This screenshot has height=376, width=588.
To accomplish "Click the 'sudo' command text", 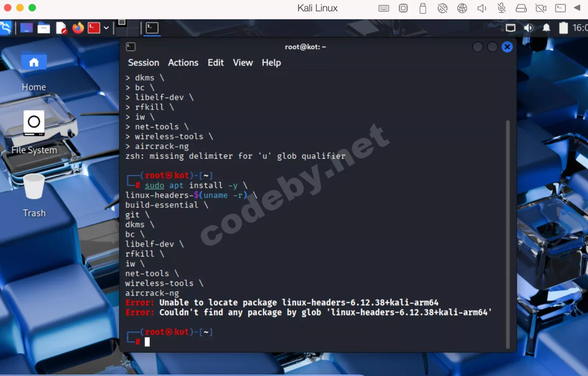I will [x=154, y=185].
